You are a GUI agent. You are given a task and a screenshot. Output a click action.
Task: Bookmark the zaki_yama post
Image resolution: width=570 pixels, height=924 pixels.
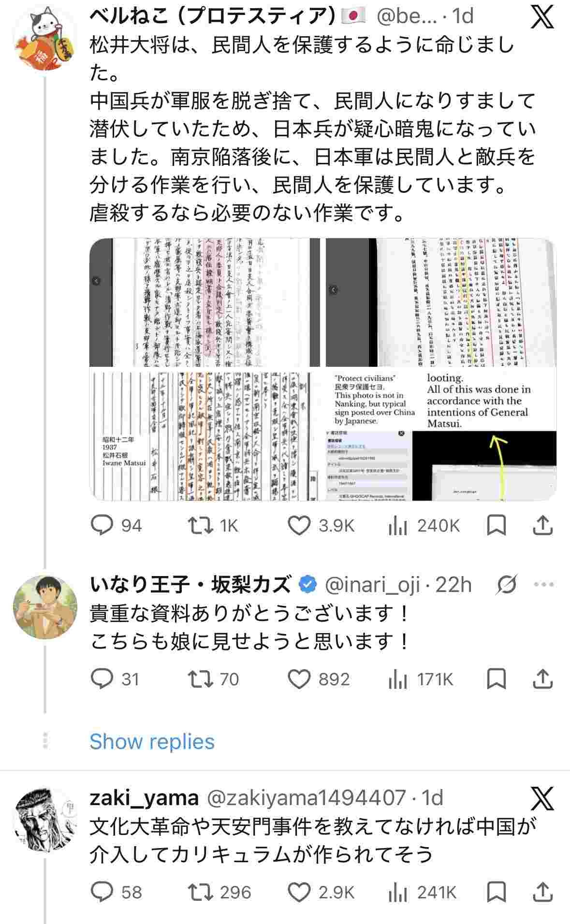click(496, 892)
